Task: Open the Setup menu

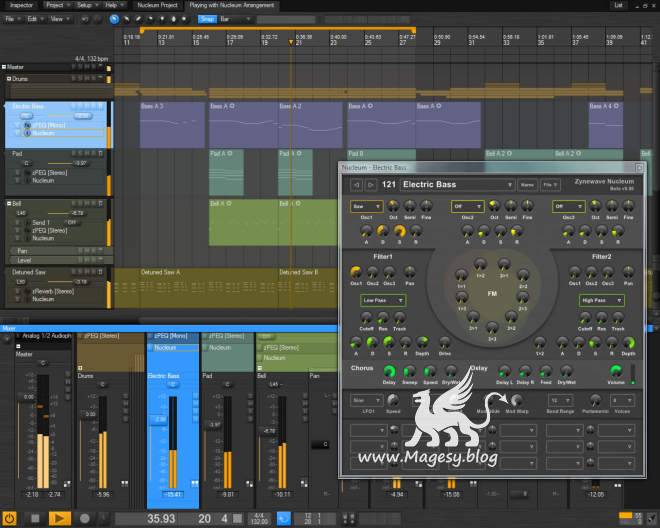Action: pyautogui.click(x=87, y=5)
